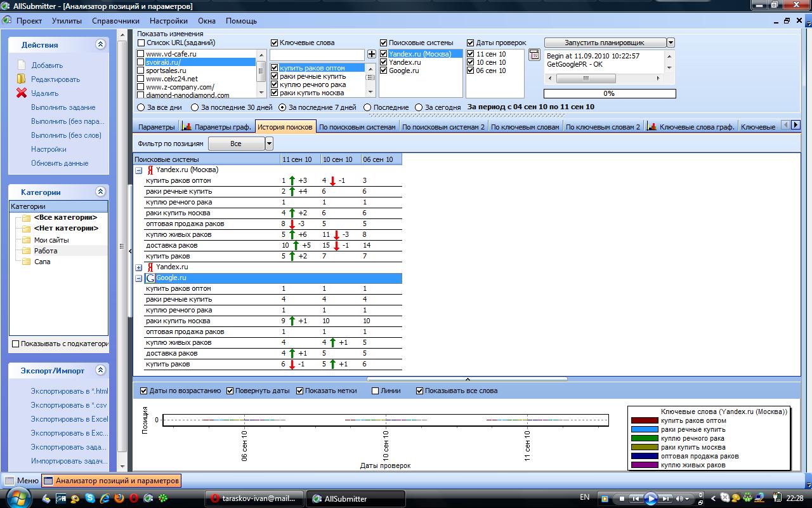Click the Все filter button
Image resolution: width=812 pixels, height=508 pixels.
(236, 144)
